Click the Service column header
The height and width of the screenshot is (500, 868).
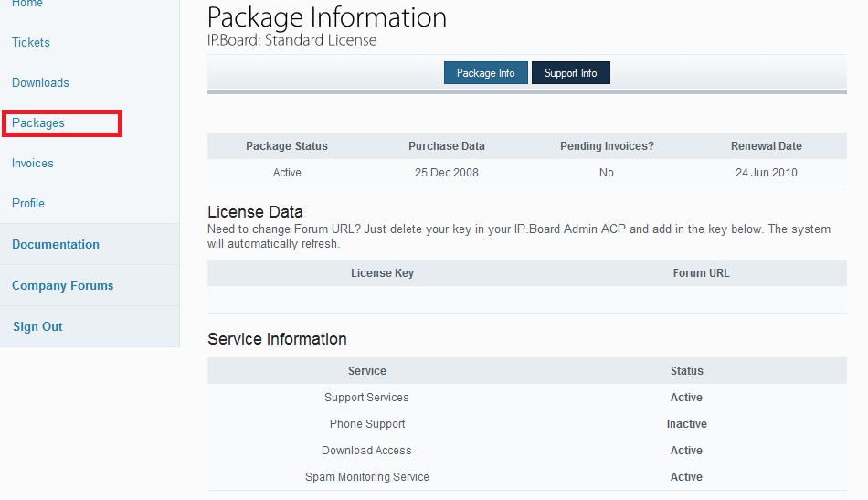point(367,371)
